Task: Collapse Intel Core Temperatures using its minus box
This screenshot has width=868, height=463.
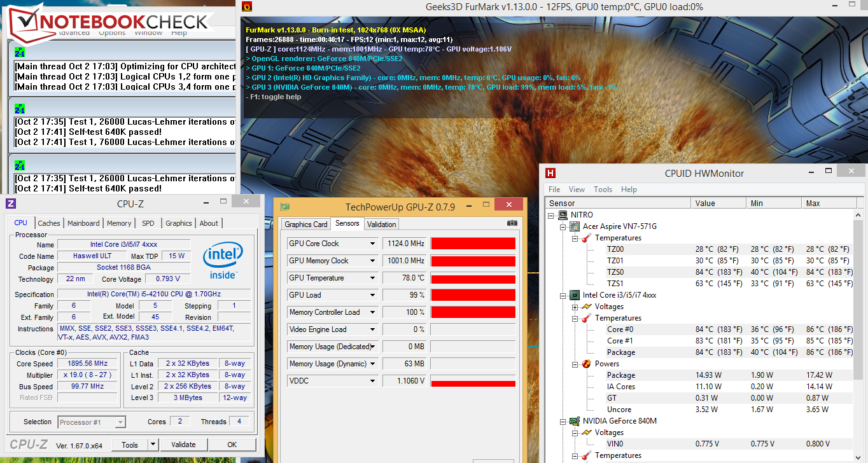Action: point(575,318)
